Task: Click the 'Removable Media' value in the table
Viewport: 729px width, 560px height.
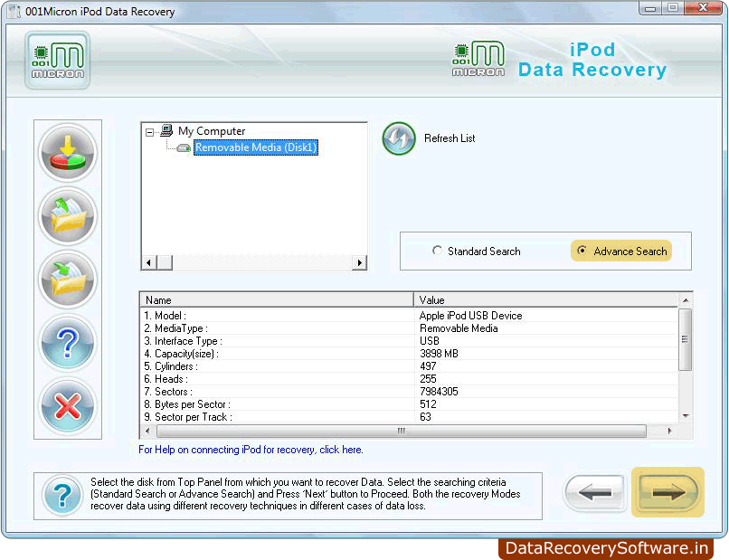Action: tap(459, 328)
